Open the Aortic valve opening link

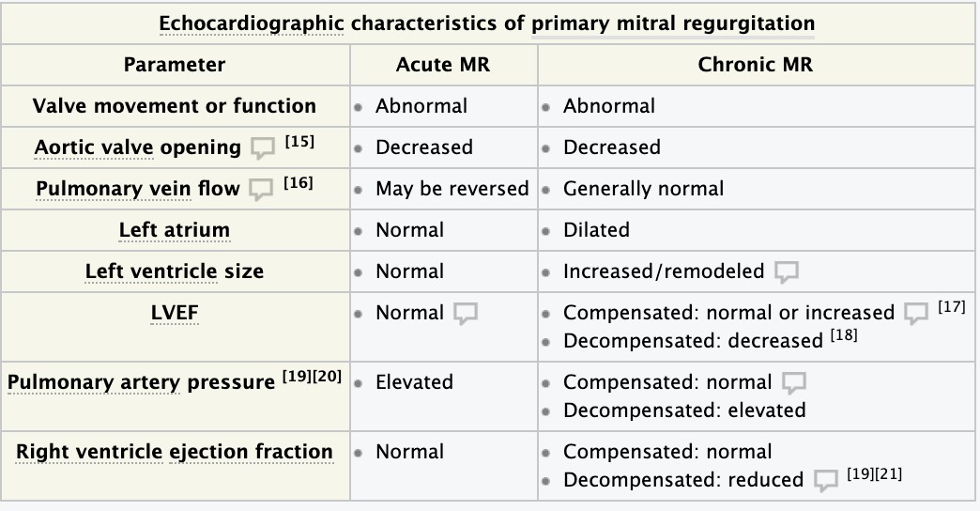137,147
